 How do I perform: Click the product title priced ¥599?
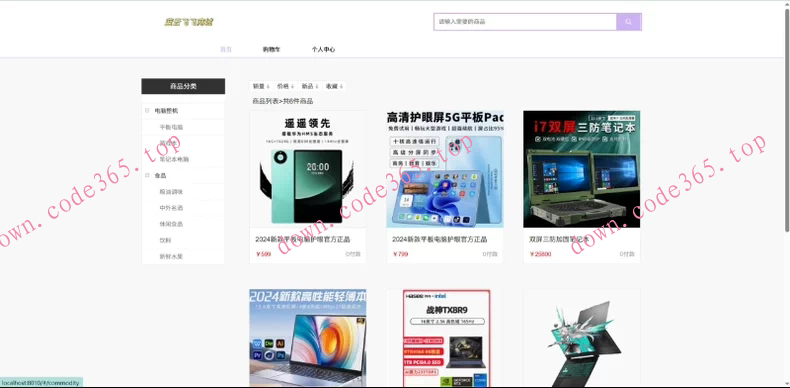click(x=303, y=239)
